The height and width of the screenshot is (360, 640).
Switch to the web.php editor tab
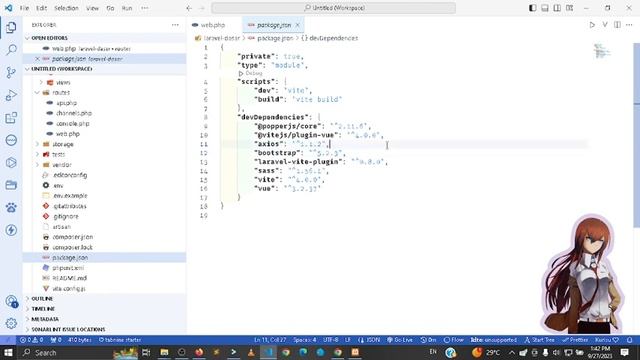(x=213, y=25)
